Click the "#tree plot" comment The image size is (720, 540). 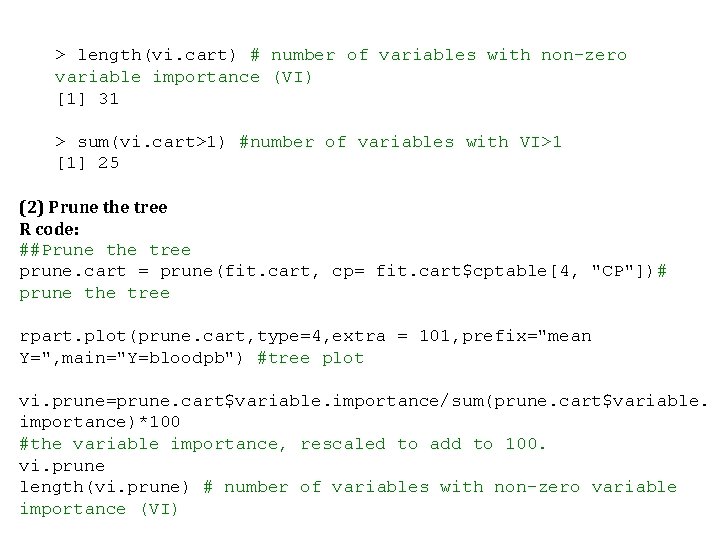(x=311, y=358)
